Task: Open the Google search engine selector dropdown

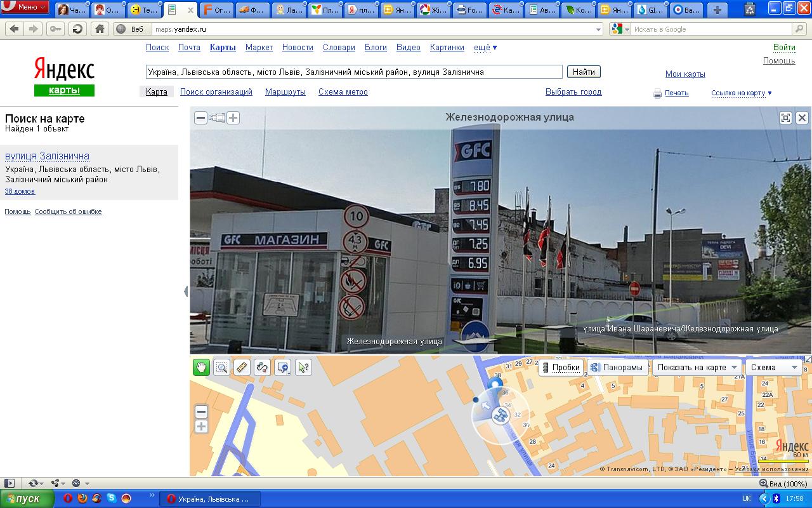Action: (619, 29)
